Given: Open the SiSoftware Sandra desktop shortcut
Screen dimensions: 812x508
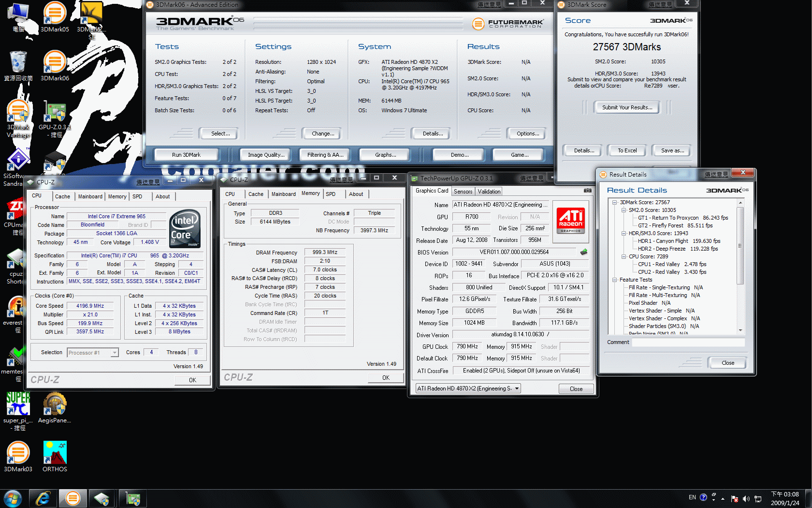Looking at the screenshot, I should coord(17,167).
